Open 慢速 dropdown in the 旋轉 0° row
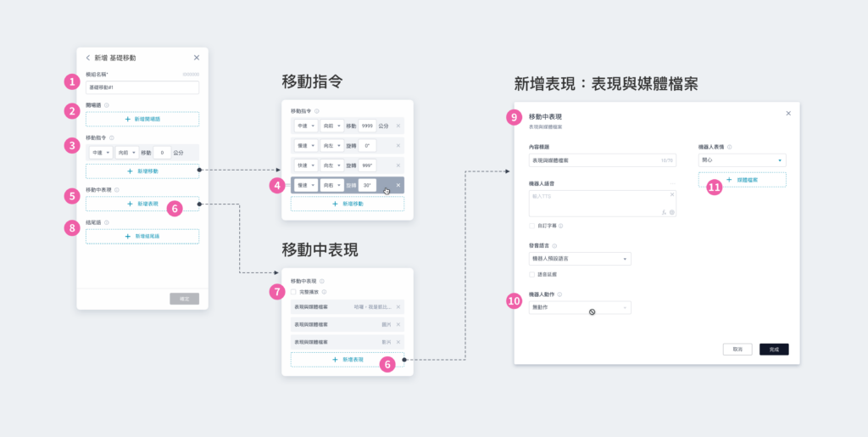Viewport: 868px width, 437px height. point(306,146)
